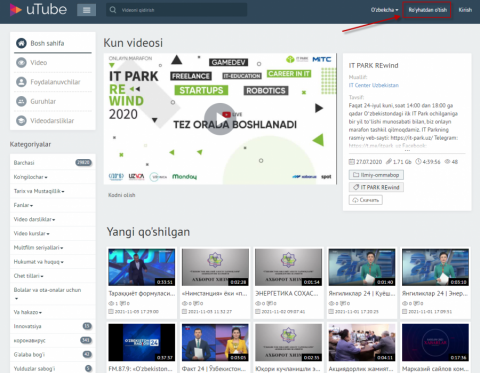This screenshot has width=480, height=373.
Task: Play the IT PARK REwind video
Action: (220, 119)
